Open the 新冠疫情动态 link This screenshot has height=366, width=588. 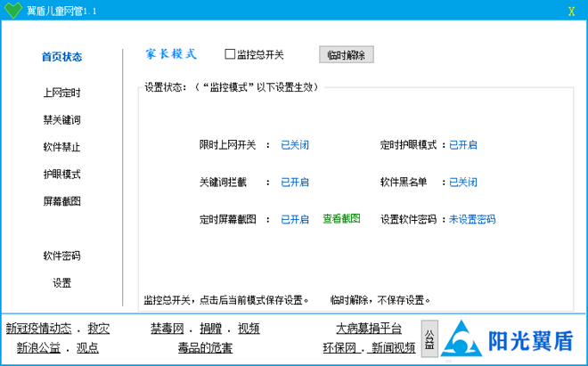(x=40, y=329)
